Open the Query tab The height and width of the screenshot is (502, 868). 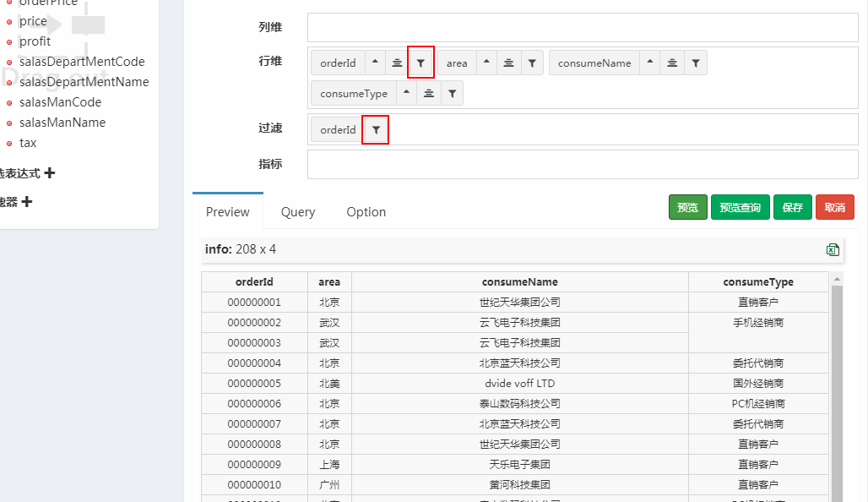tap(298, 211)
